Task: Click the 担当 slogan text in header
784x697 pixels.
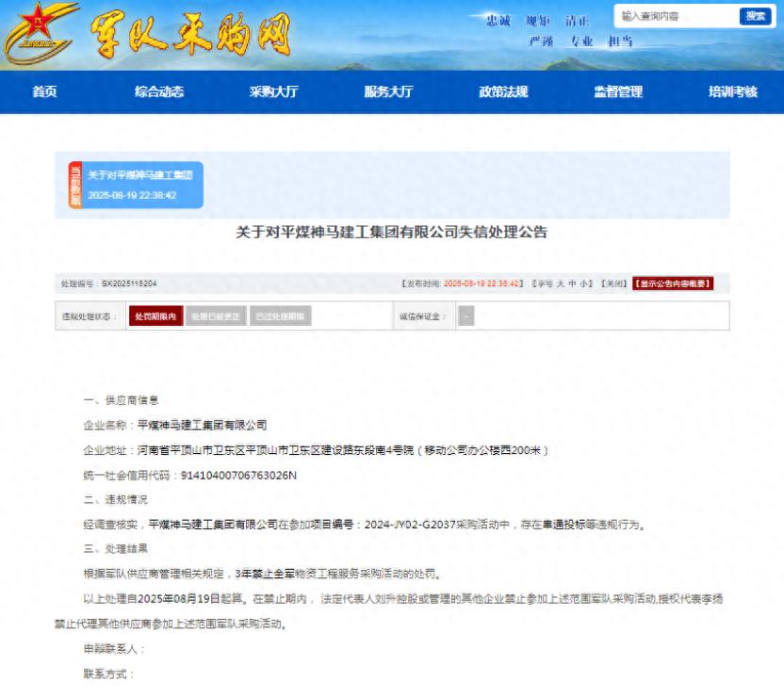Action: tap(620, 41)
